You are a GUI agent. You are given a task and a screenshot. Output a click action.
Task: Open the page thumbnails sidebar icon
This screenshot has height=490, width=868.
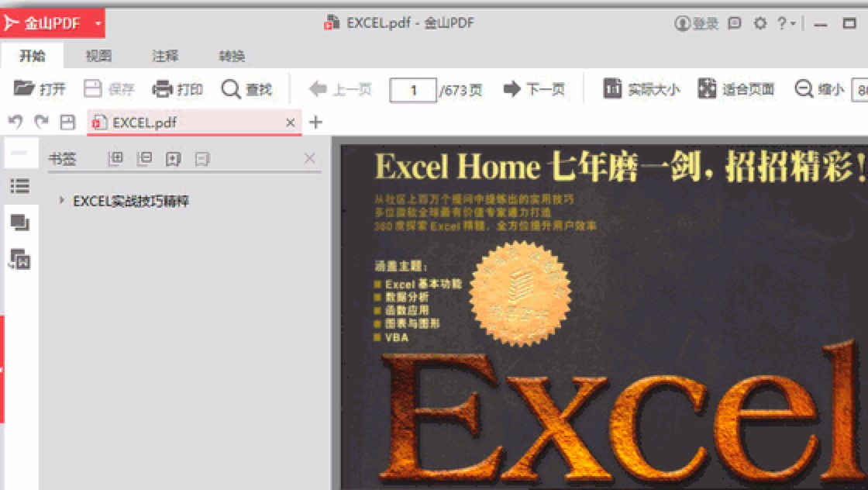coord(20,223)
